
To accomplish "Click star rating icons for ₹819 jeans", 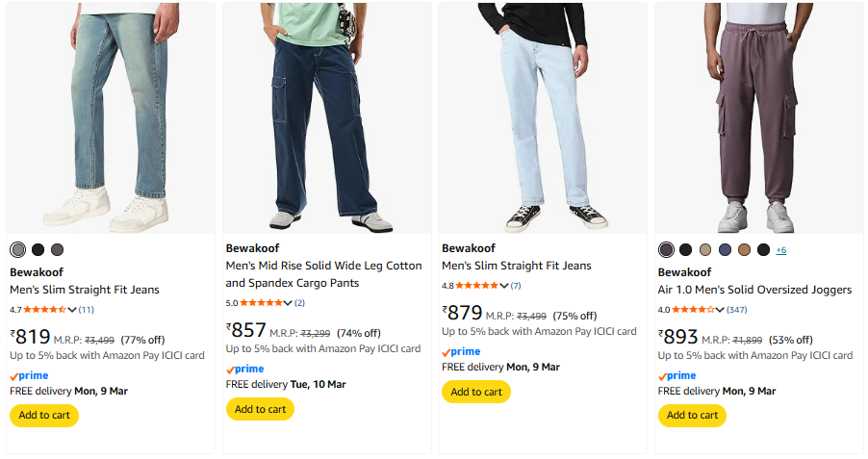I will pyautogui.click(x=44, y=310).
